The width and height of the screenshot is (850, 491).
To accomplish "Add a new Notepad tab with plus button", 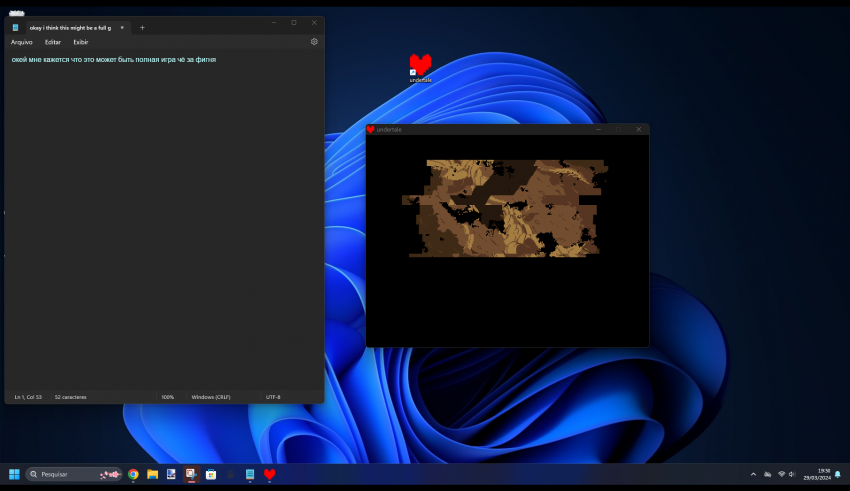I will [x=142, y=28].
